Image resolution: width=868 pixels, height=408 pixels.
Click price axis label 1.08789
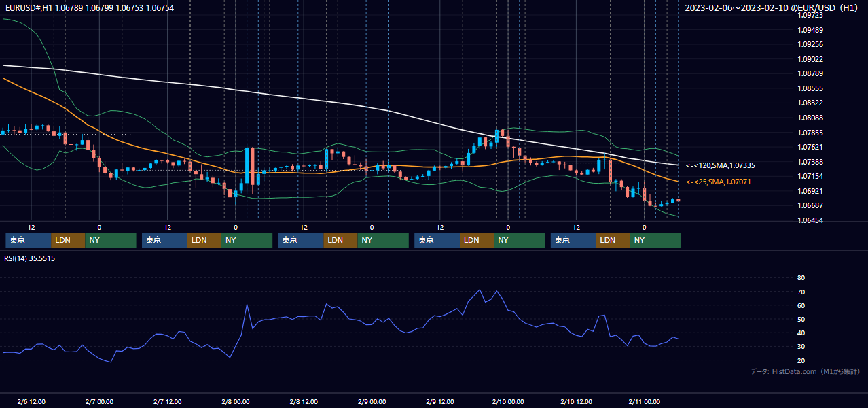tap(810, 73)
